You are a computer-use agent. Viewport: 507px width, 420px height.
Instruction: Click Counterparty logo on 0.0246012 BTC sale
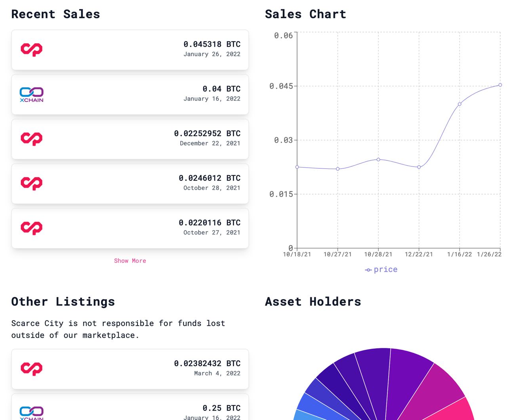tap(31, 183)
